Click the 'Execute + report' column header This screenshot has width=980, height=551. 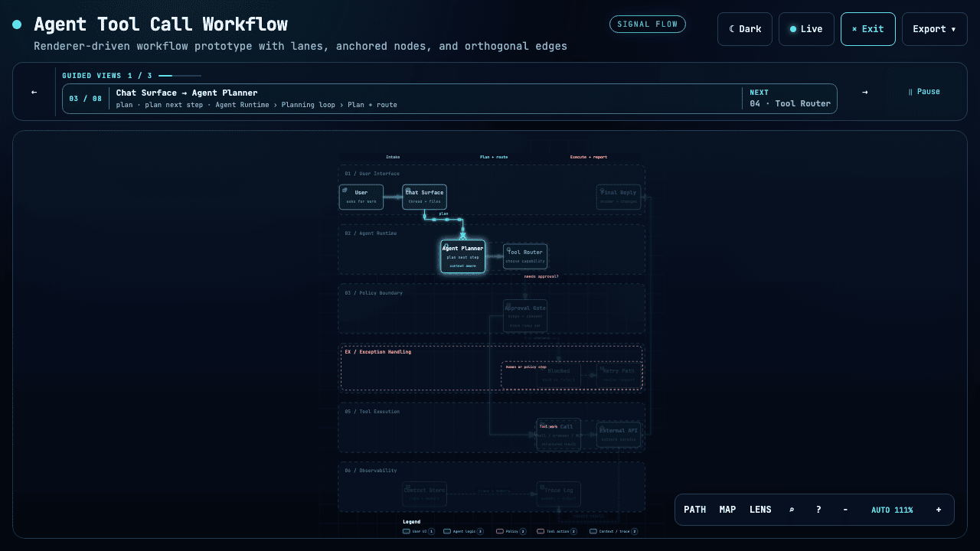(589, 157)
